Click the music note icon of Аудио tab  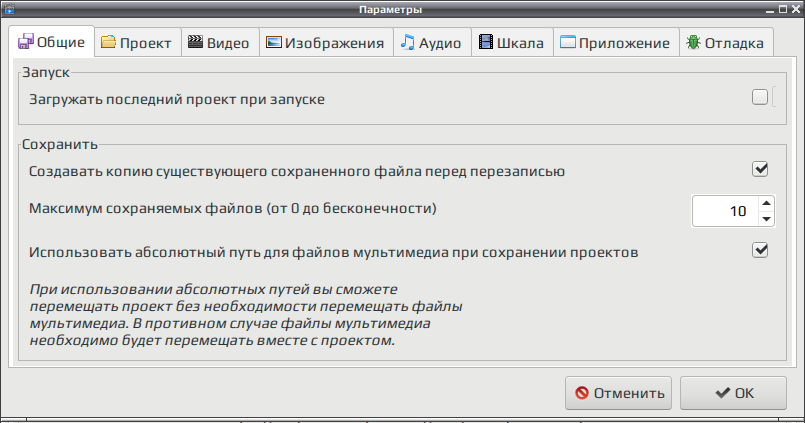408,42
